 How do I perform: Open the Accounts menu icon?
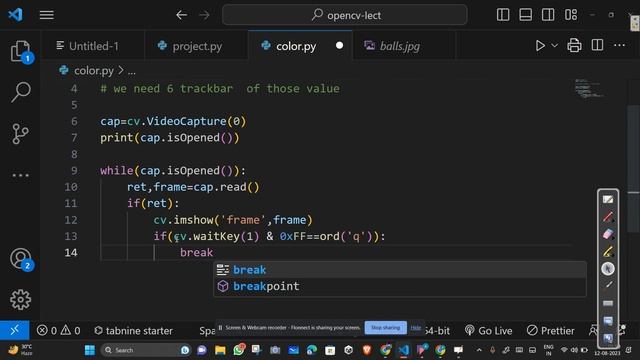coord(20,258)
